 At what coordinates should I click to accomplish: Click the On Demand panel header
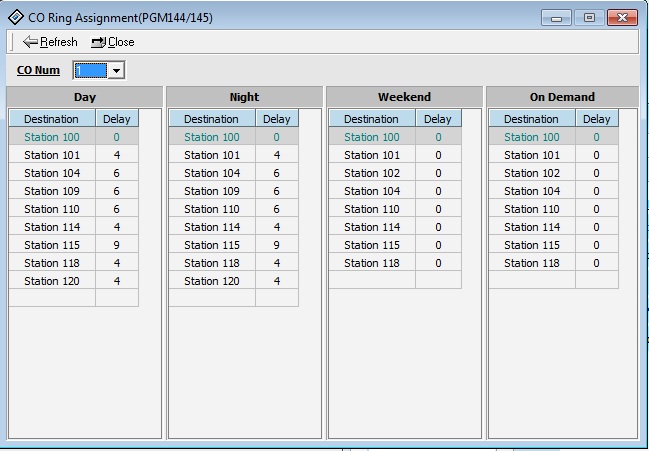click(x=562, y=97)
